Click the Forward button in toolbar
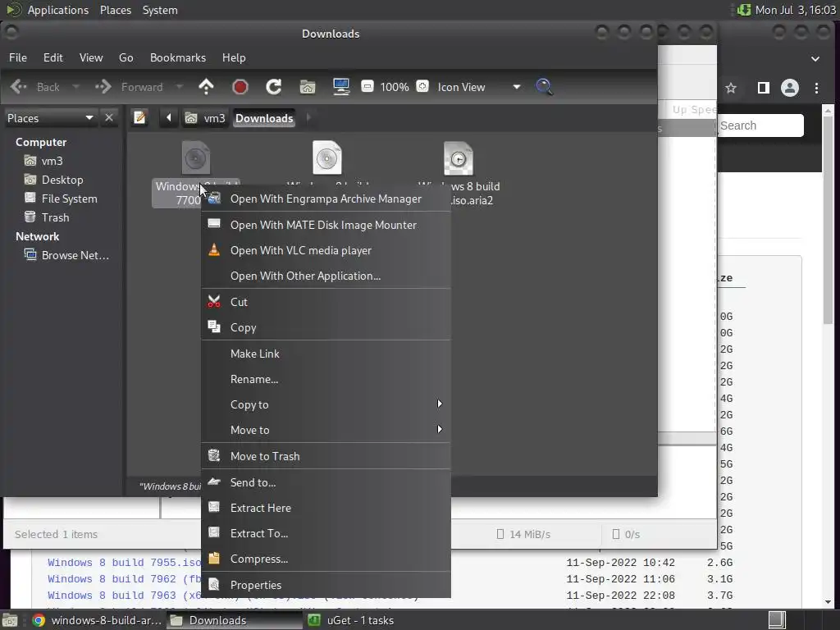The image size is (840, 630). click(129, 87)
